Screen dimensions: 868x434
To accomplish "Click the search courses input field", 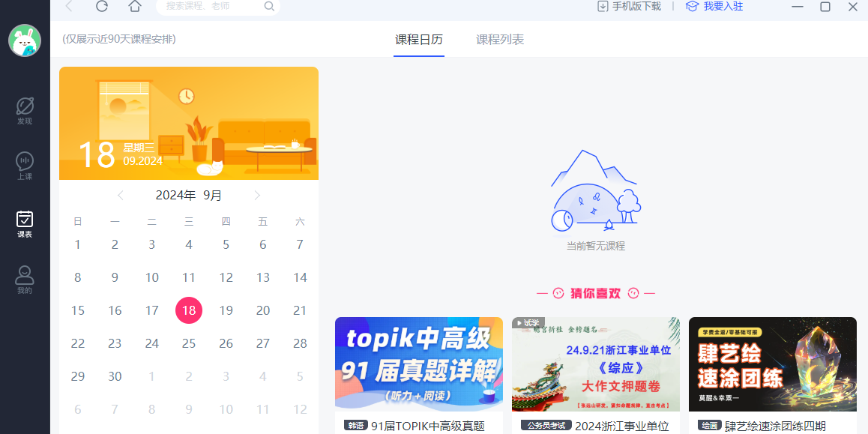I will point(210,7).
